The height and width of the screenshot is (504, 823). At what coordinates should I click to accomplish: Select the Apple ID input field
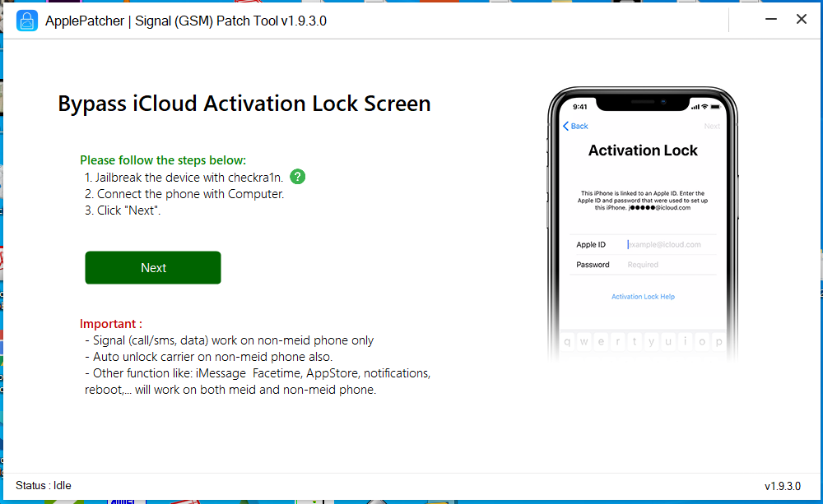tap(667, 244)
